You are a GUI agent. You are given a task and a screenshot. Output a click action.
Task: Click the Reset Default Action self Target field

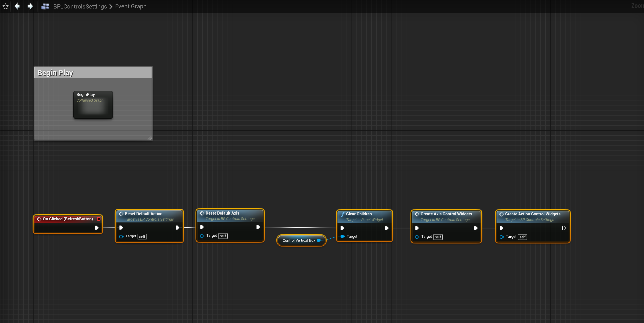[142, 237]
